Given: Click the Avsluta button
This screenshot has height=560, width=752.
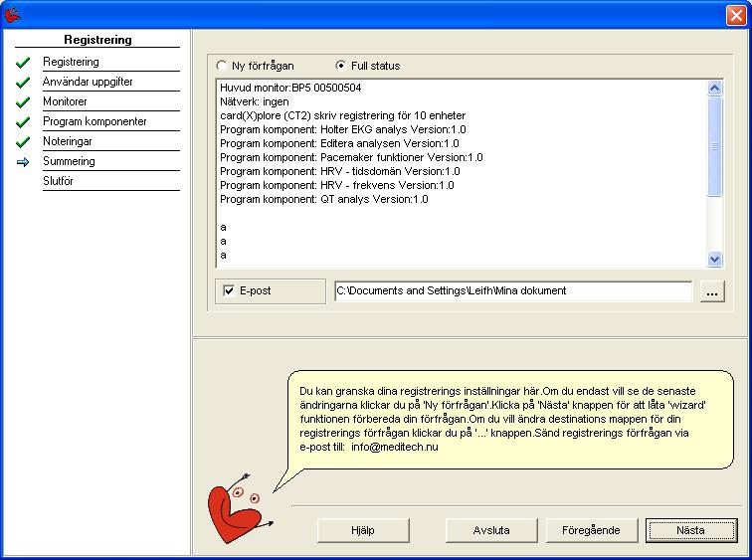Looking at the screenshot, I should tap(491, 530).
